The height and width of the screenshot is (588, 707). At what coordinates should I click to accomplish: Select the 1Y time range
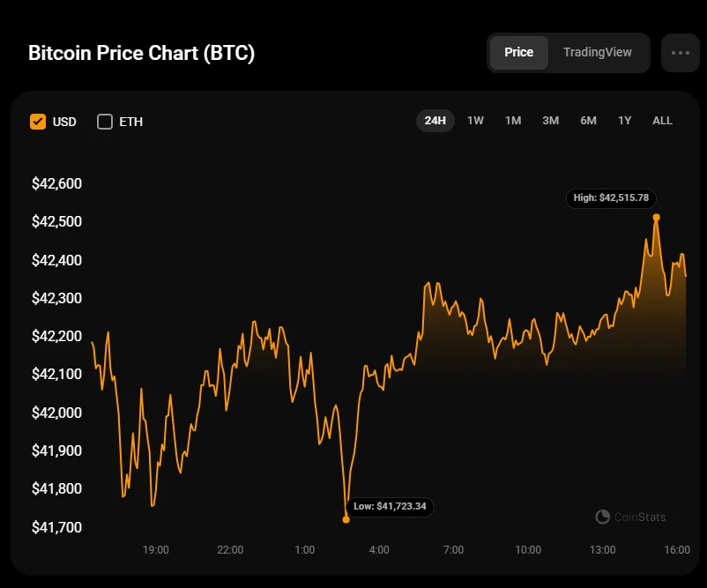click(x=624, y=121)
